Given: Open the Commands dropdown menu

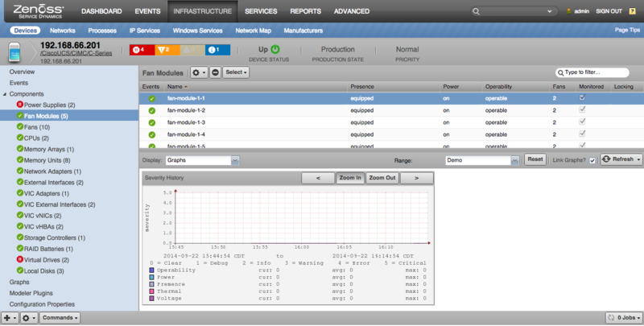Looking at the screenshot, I should [60, 318].
